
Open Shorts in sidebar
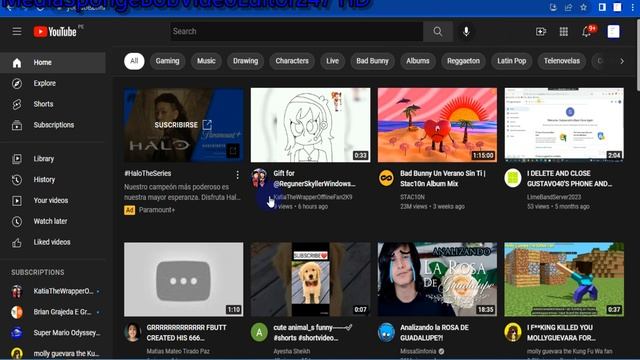point(53,104)
